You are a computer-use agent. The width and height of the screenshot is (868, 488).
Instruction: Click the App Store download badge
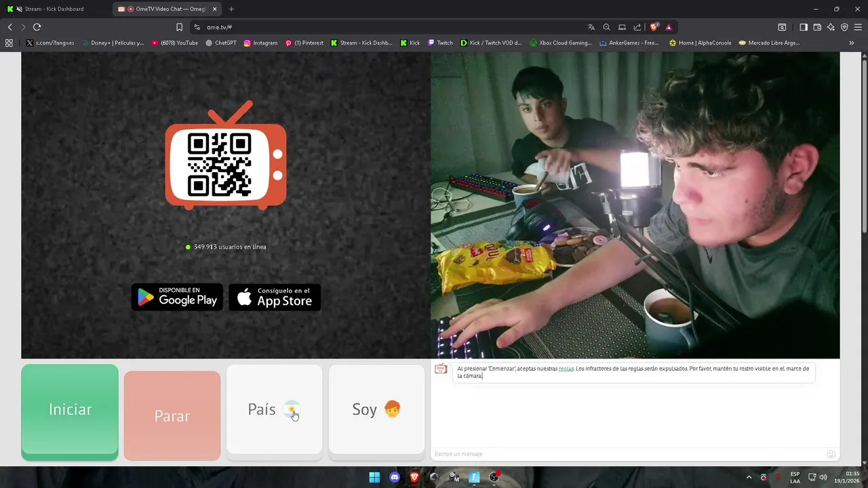click(275, 297)
